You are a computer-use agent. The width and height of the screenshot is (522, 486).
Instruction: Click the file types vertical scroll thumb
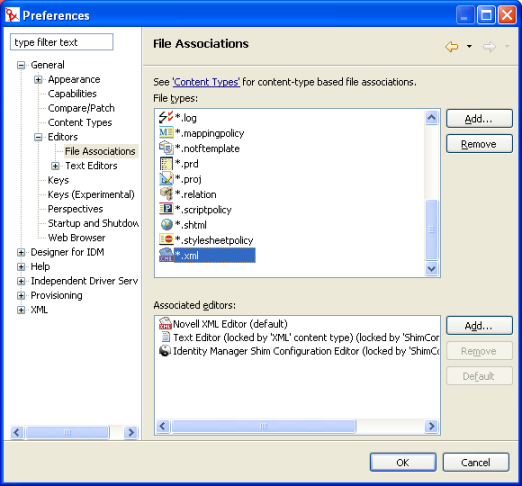tap(431, 230)
